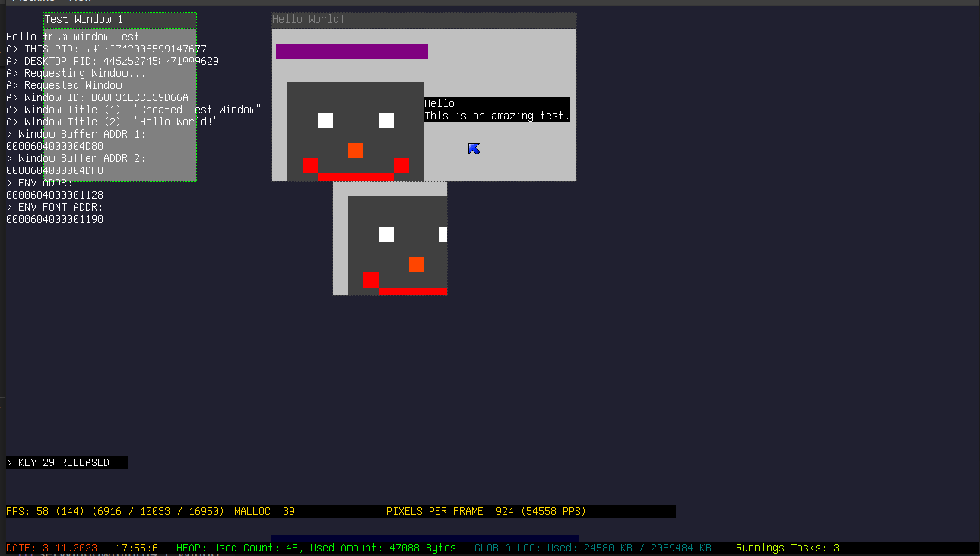Click the left white eye of top smiley
The width and height of the screenshot is (980, 556).
pyautogui.click(x=325, y=120)
